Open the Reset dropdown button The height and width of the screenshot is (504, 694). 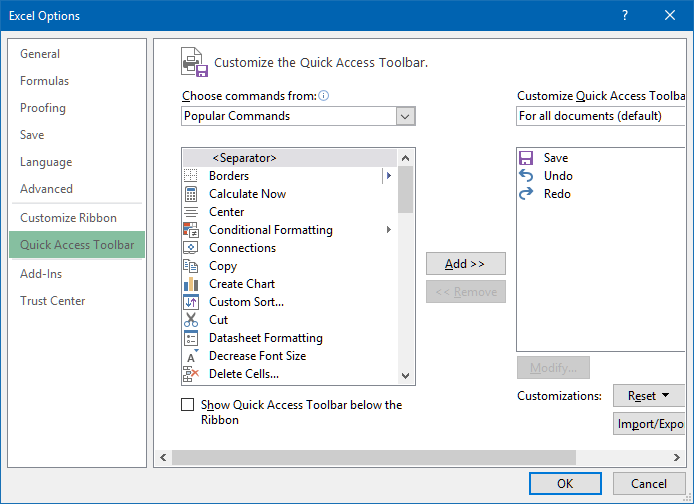pos(648,396)
